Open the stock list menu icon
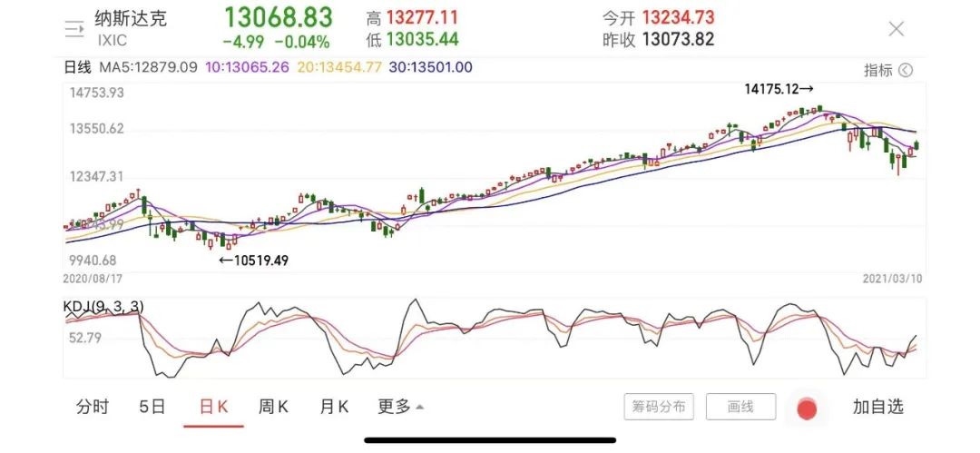This screenshot has height=453, width=980. [74, 29]
